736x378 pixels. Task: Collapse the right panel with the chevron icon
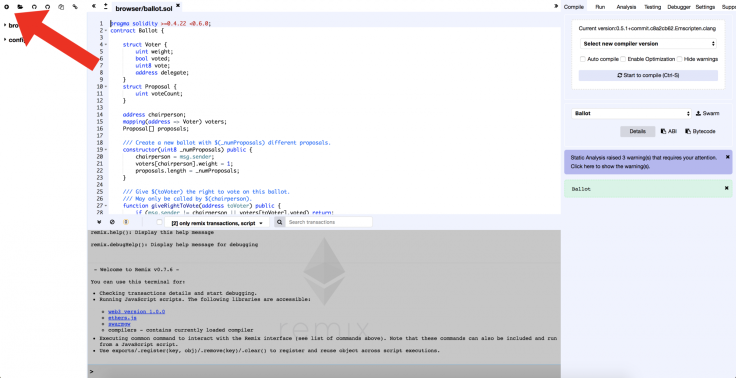click(x=556, y=6)
